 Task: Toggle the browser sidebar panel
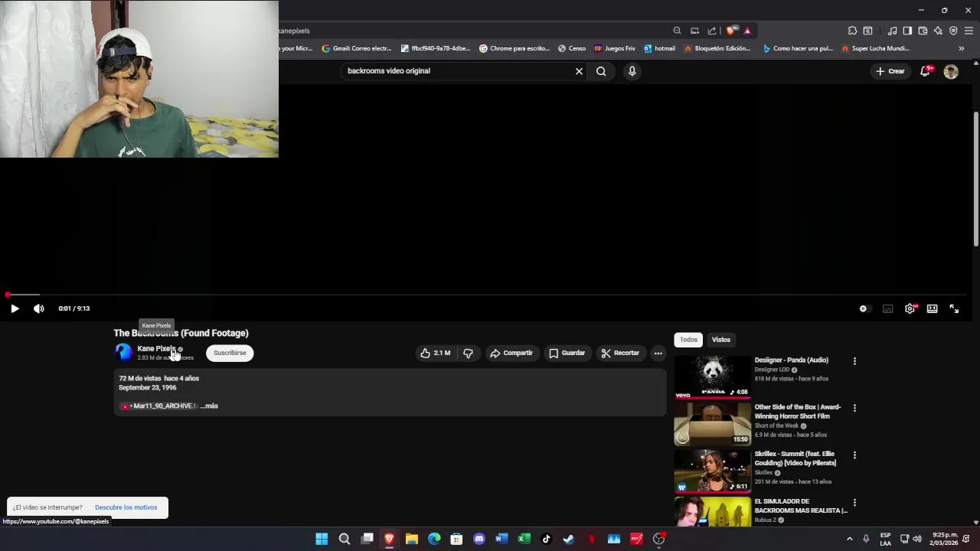tap(907, 31)
